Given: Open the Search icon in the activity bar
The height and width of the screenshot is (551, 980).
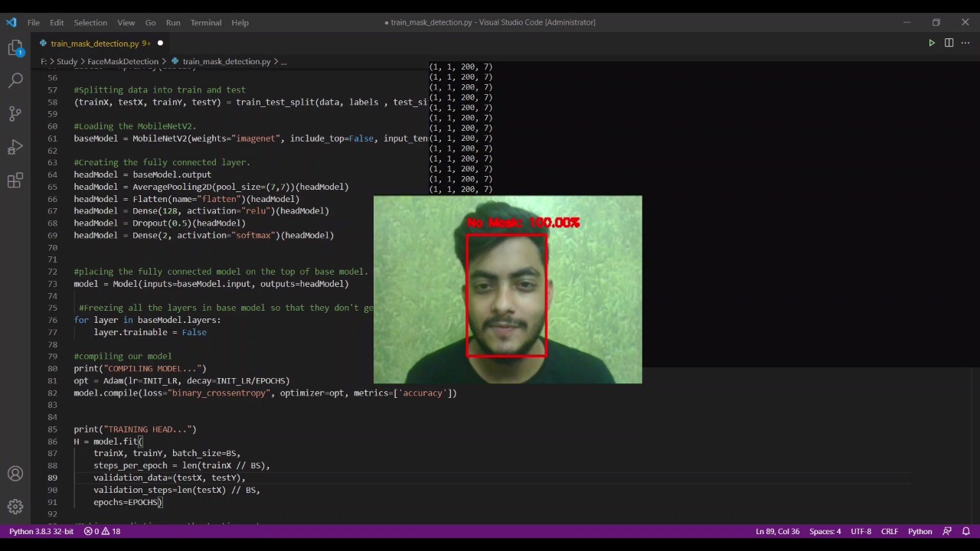Looking at the screenshot, I should point(15,79).
